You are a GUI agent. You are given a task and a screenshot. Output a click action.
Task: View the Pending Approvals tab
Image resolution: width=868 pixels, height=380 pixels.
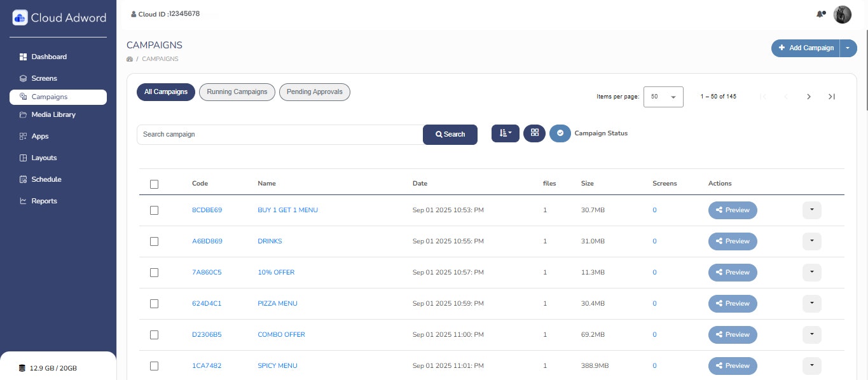[314, 92]
